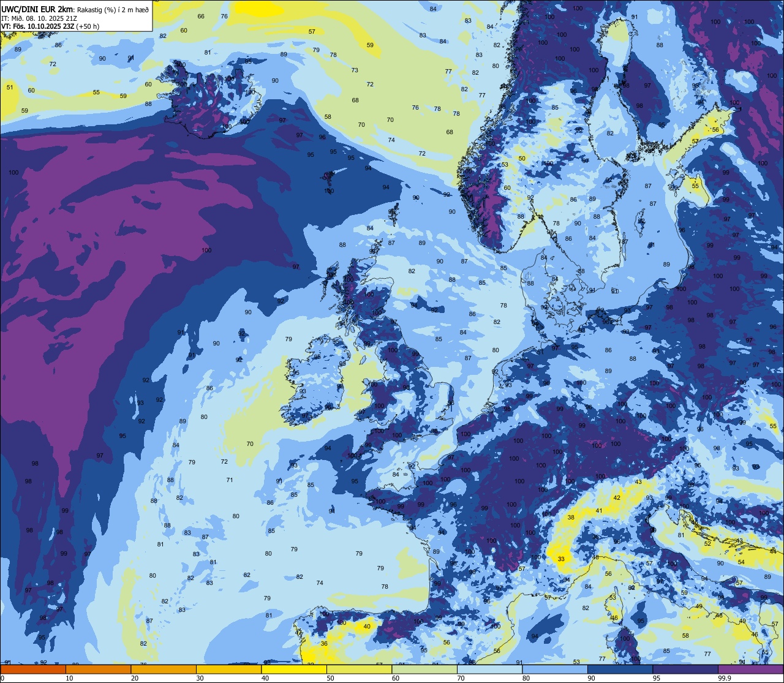The image size is (784, 683).
Task: Click the humidity value '33' on map
Action: (x=561, y=559)
